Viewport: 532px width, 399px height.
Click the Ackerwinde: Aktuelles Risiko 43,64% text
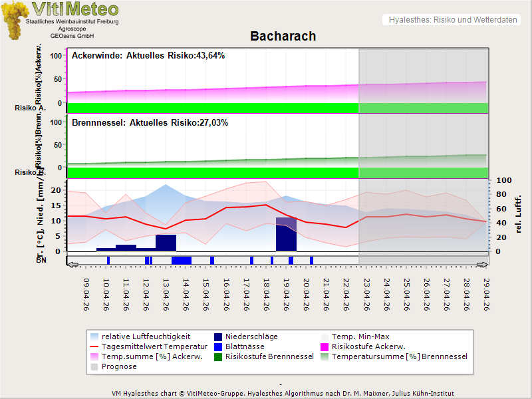tap(148, 56)
